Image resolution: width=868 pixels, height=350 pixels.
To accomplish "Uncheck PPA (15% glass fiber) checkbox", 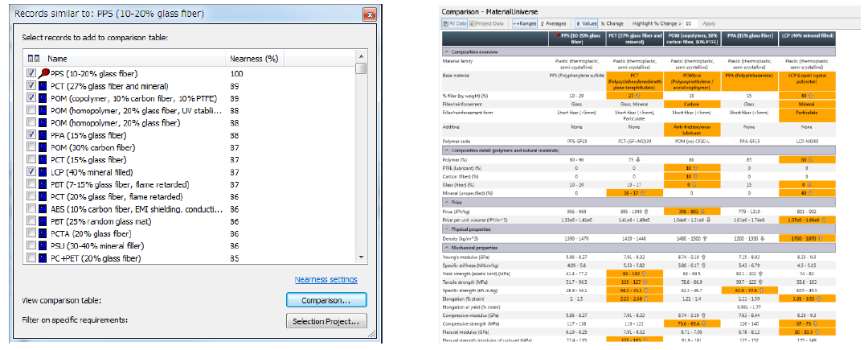I will pyautogui.click(x=31, y=135).
